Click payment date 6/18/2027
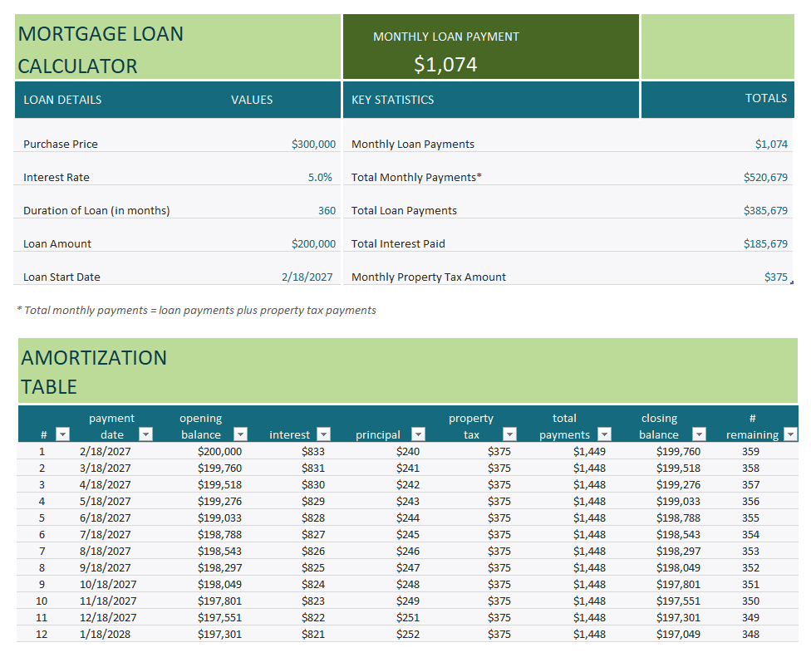Viewport: 811px width, 672px height. pyautogui.click(x=105, y=517)
